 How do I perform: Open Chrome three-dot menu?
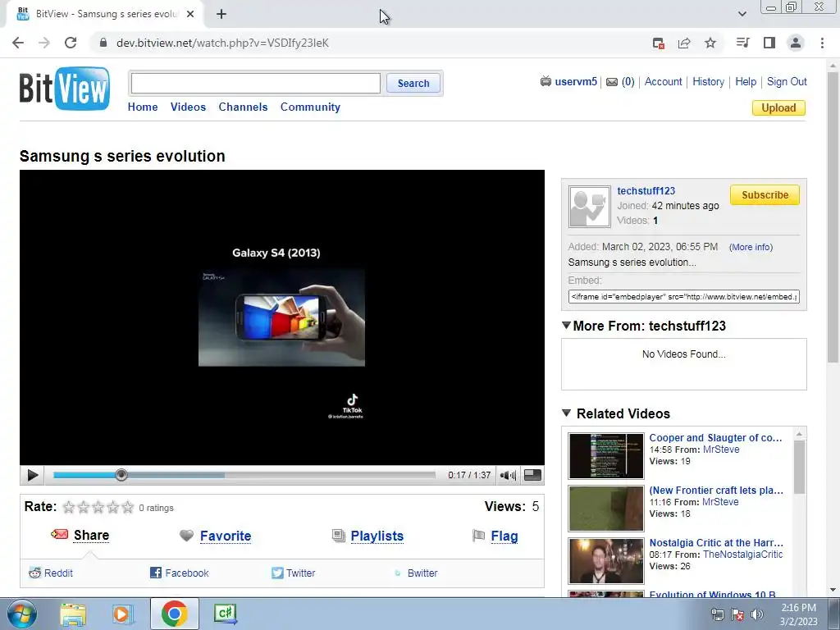[x=822, y=43]
